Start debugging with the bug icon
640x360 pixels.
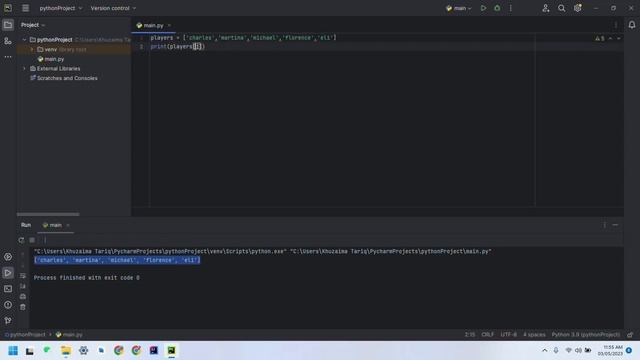[x=497, y=8]
